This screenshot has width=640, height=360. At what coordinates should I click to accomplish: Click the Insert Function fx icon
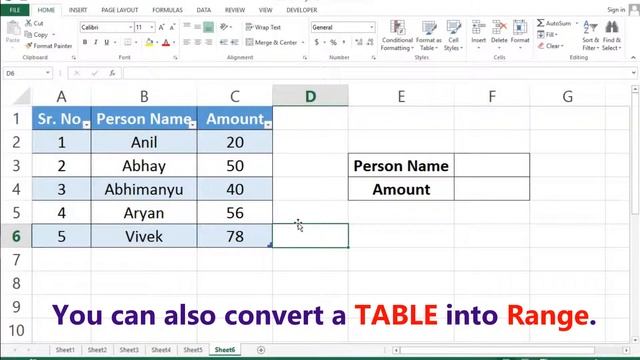coord(112,73)
